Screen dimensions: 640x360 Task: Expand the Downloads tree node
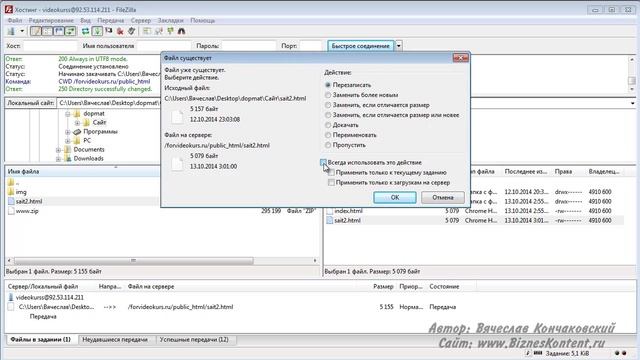(58, 159)
